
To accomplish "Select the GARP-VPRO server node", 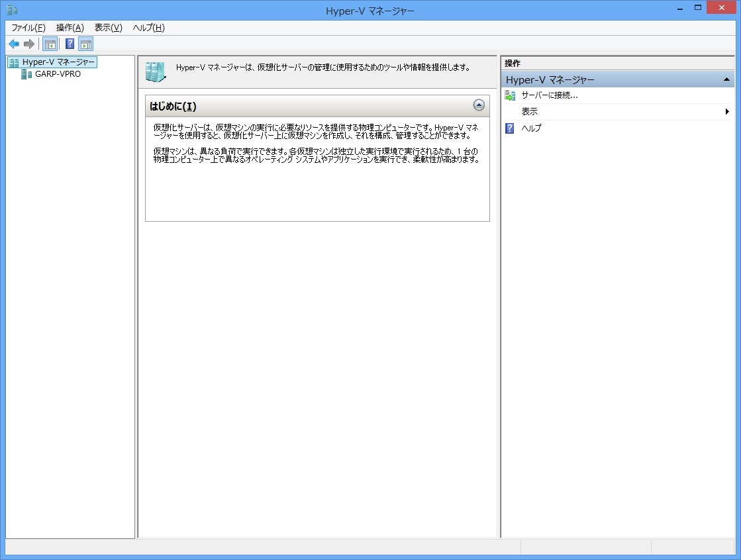I will click(58, 74).
